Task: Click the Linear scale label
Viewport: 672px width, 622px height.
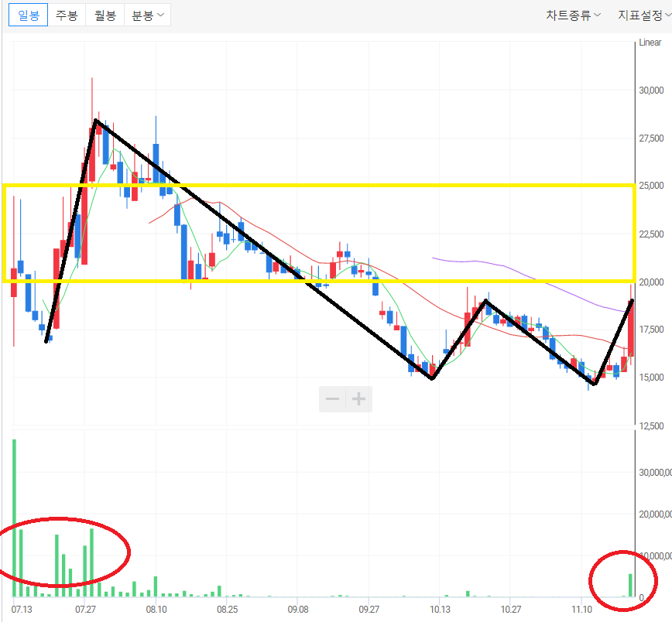Action: pyautogui.click(x=650, y=43)
